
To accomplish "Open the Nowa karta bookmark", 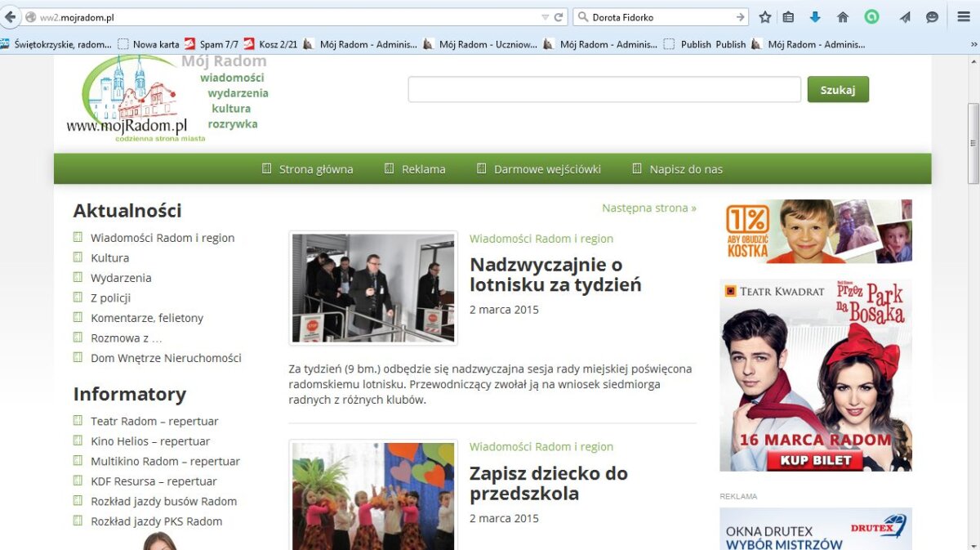I will tap(149, 44).
